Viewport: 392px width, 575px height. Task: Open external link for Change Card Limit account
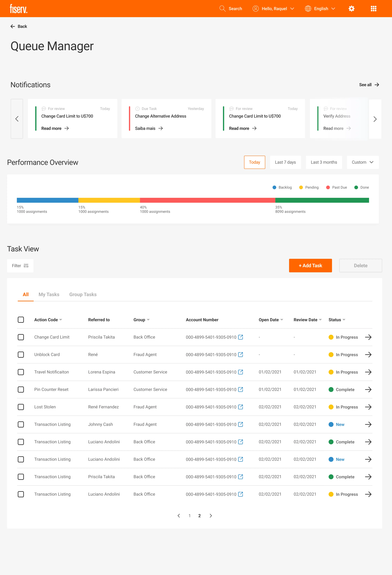pyautogui.click(x=240, y=337)
